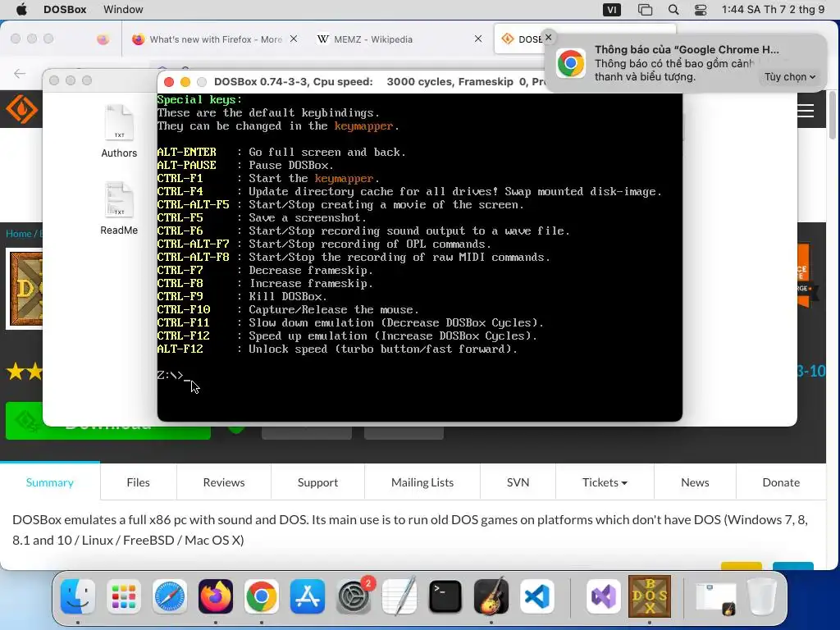Viewport: 840px width, 630px height.
Task: Open the DOSBox application menu
Action: point(65,9)
